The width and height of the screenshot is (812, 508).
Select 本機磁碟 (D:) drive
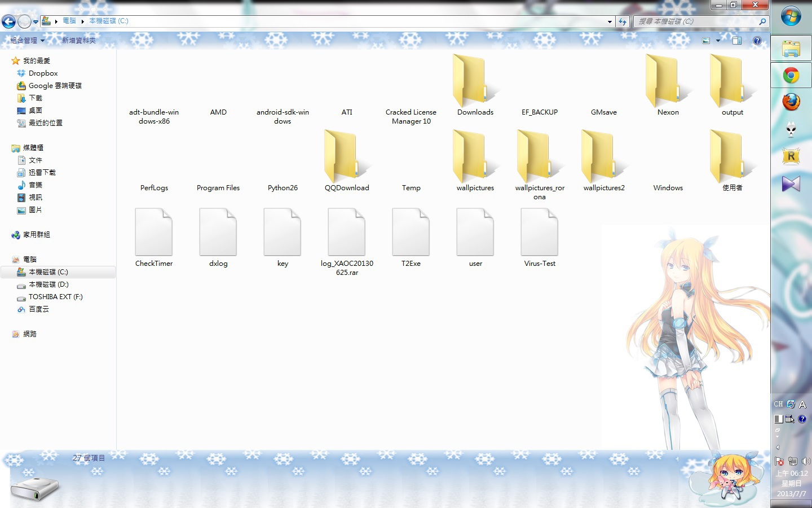(x=48, y=284)
